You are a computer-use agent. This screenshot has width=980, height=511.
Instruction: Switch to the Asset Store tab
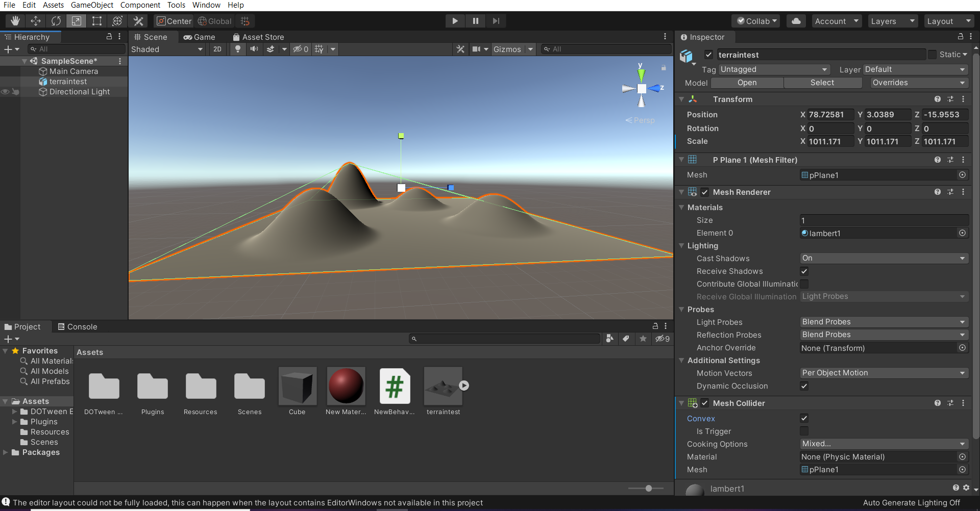(258, 37)
